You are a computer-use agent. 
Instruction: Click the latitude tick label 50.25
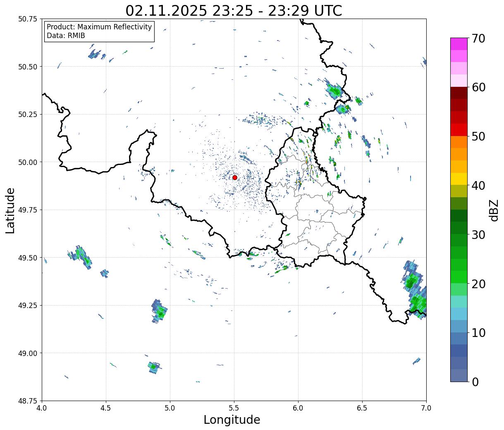click(x=28, y=115)
